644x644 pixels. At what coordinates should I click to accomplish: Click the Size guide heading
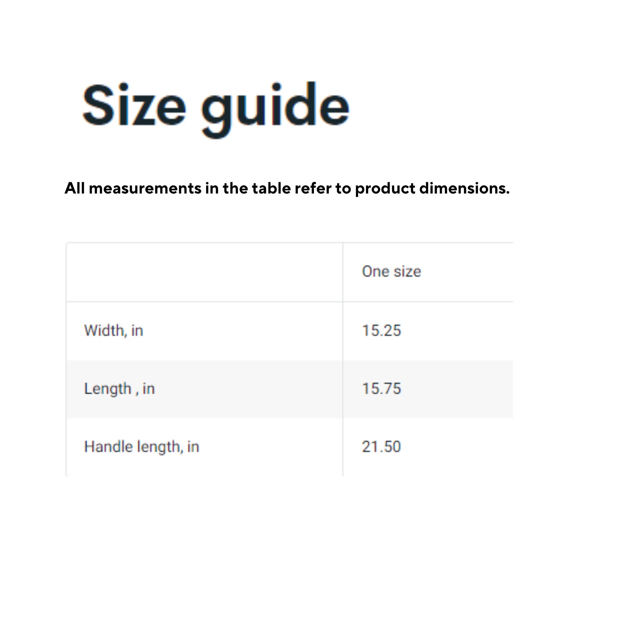[x=216, y=109]
